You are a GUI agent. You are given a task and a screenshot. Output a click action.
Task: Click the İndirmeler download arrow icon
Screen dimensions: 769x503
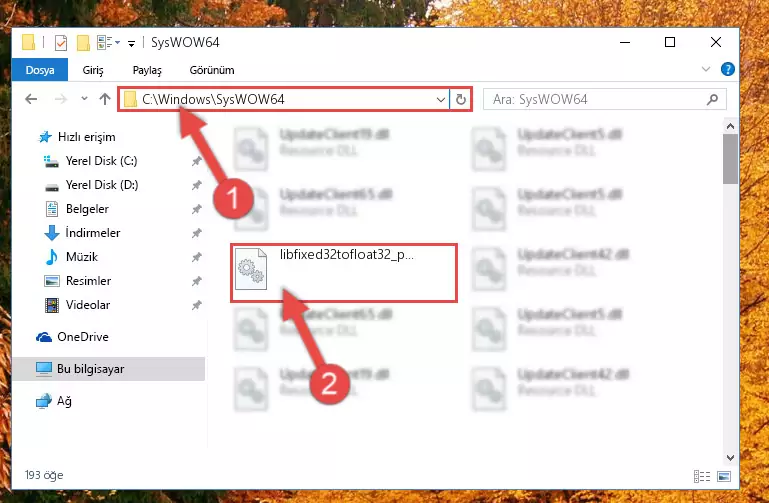point(52,233)
